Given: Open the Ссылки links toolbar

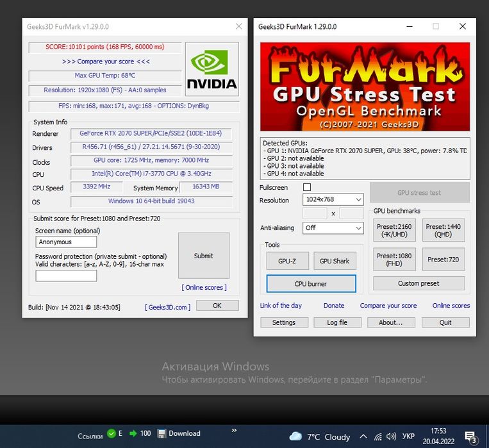Looking at the screenshot, I should point(90,436).
